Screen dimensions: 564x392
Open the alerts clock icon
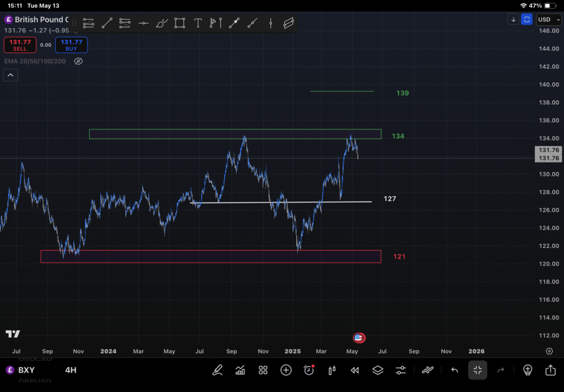(309, 370)
